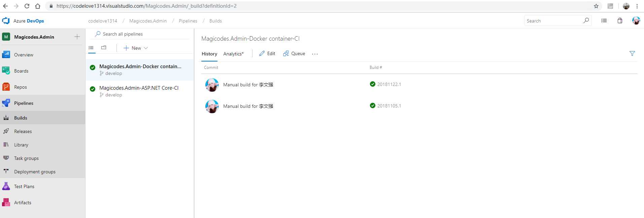
Task: Click the browser address bar URL
Action: [x=146, y=6]
